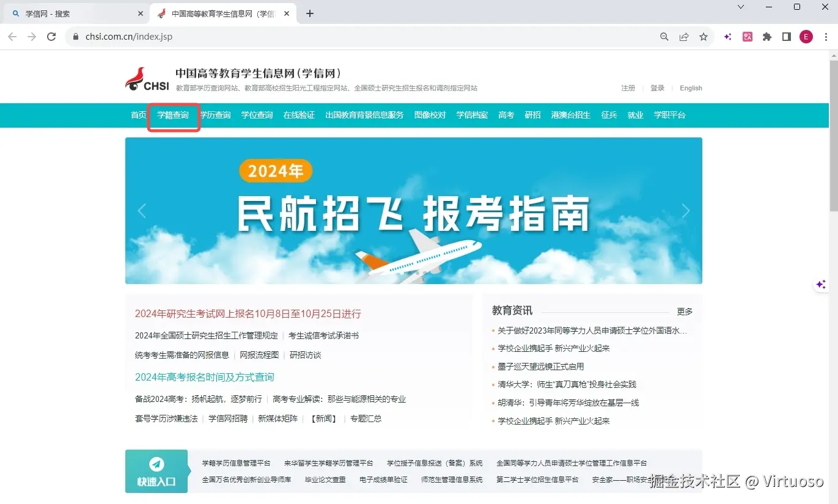The image size is (838, 504).
Task: Click the CHSI logo
Action: 147,79
